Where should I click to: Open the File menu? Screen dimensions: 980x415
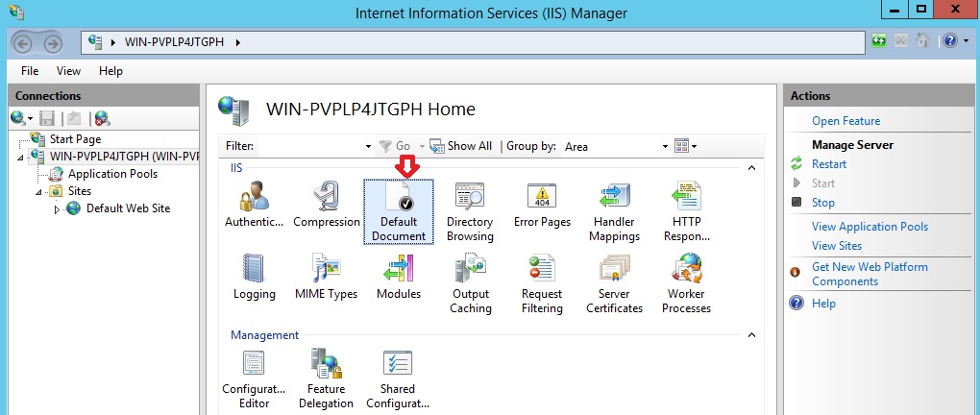pos(30,71)
